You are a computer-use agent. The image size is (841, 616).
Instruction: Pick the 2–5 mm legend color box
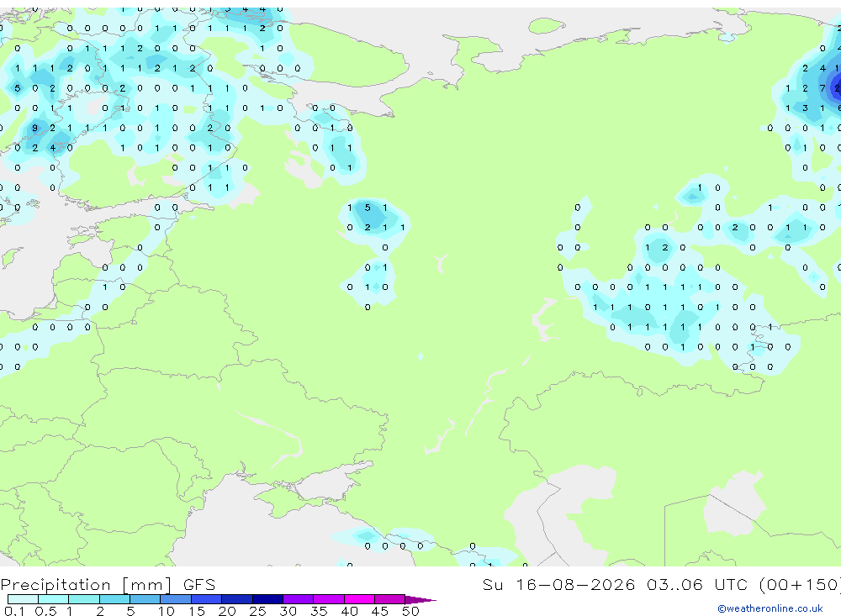[x=114, y=599]
